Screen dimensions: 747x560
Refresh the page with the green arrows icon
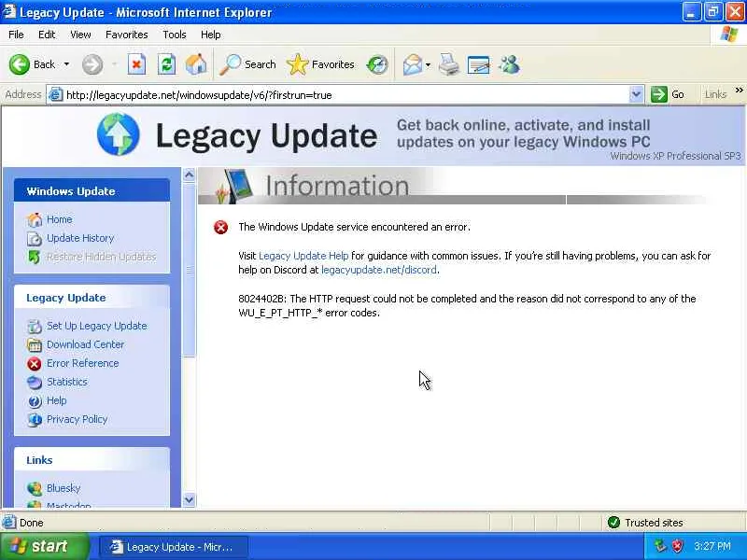pos(166,64)
